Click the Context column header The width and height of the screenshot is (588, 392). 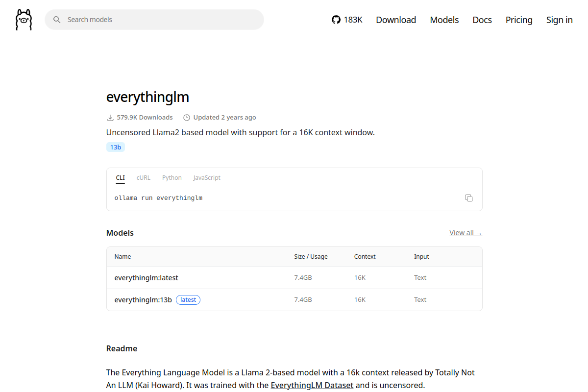coord(365,257)
